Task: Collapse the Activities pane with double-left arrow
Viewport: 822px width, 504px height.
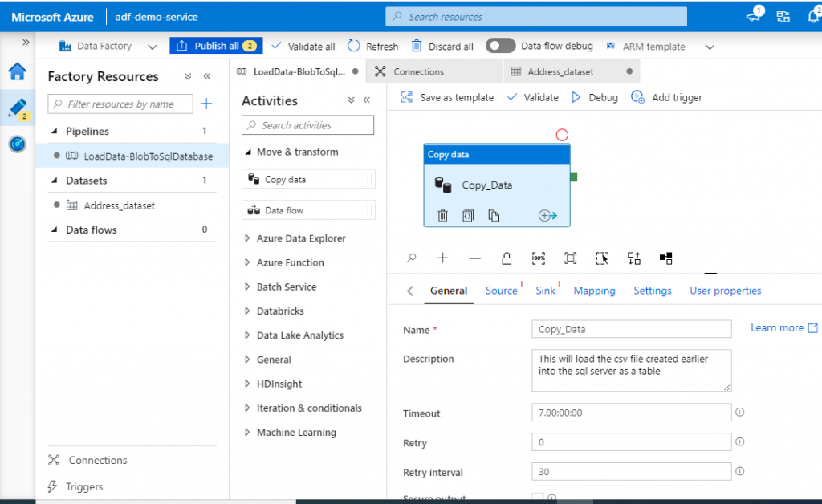Action: (366, 100)
